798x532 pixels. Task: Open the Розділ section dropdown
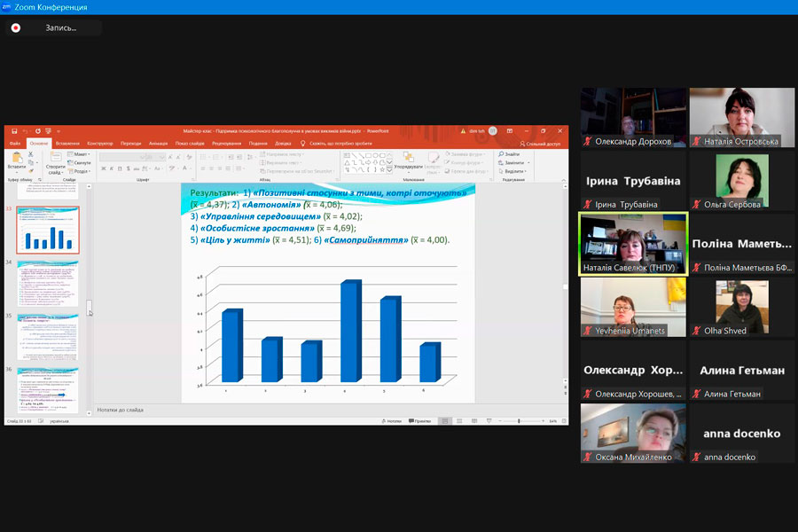pos(79,171)
